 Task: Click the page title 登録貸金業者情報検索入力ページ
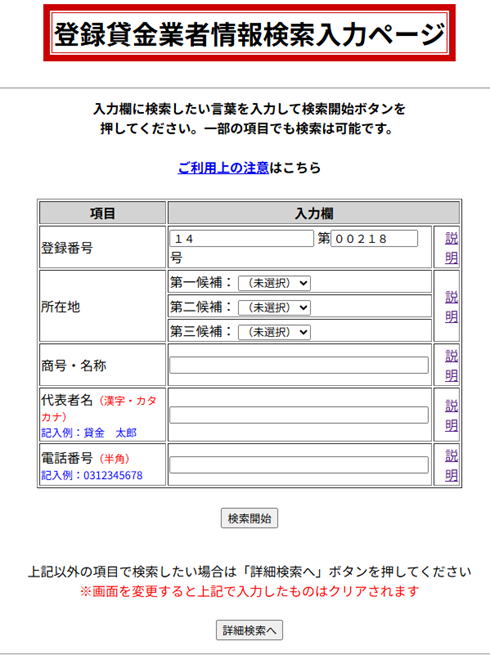pos(249,33)
